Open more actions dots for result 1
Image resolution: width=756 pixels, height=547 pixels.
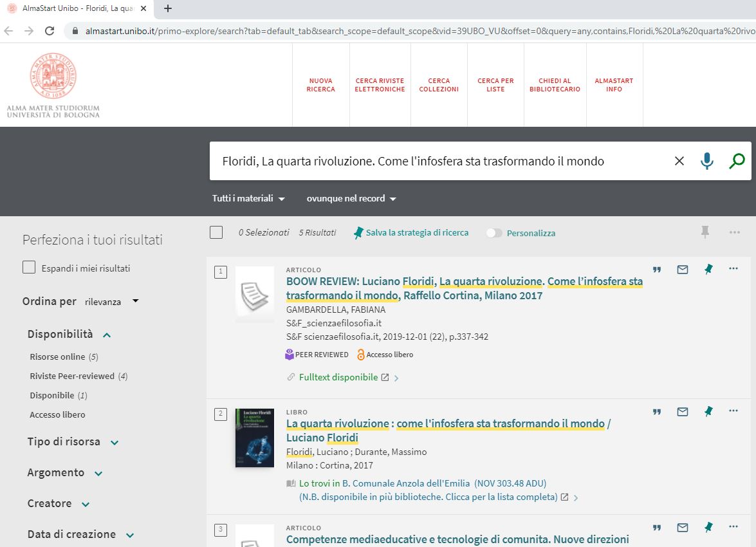[733, 269]
